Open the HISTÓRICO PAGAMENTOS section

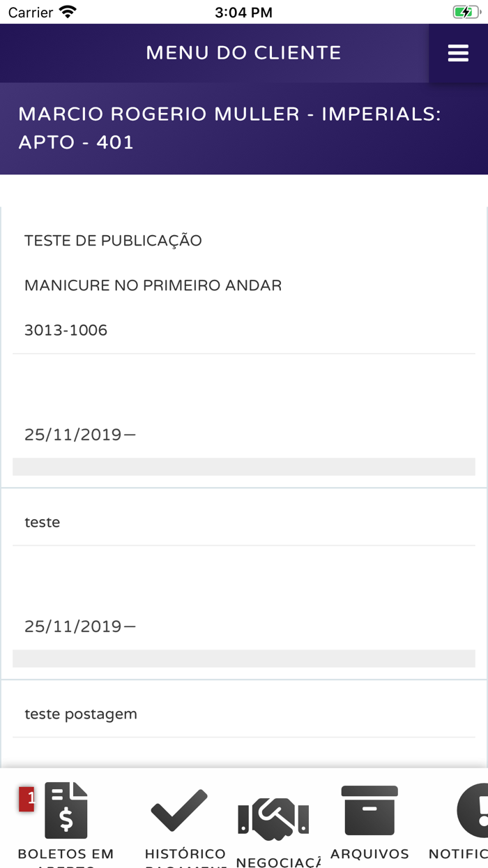185,855
